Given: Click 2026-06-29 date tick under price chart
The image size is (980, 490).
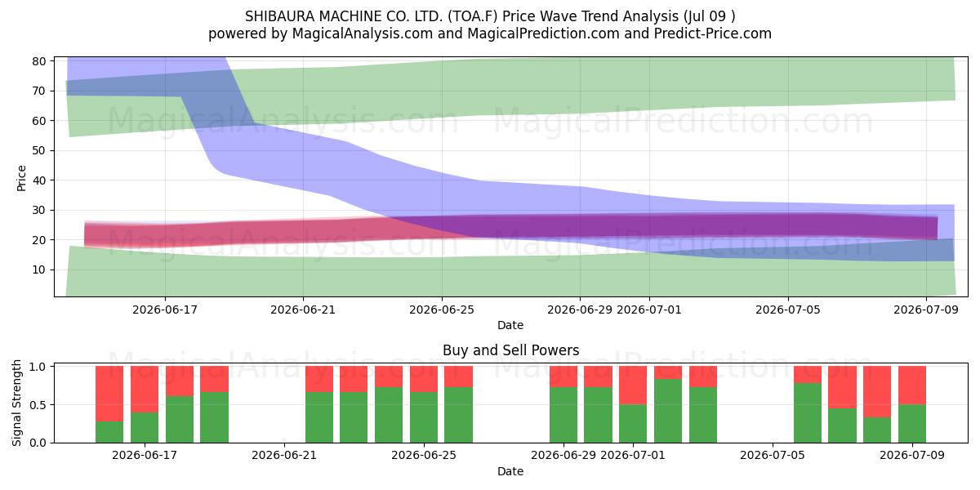Looking at the screenshot, I should pos(580,310).
